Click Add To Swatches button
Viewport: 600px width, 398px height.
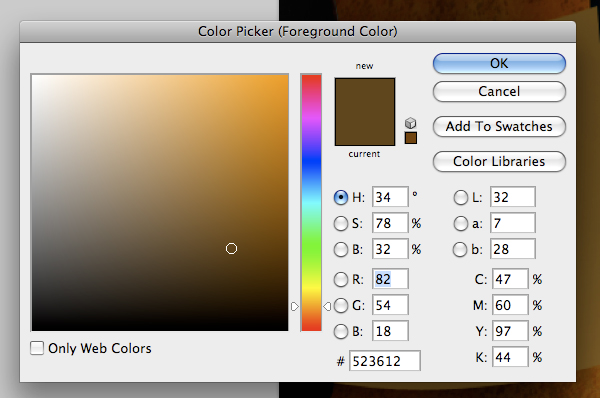pyautogui.click(x=499, y=126)
